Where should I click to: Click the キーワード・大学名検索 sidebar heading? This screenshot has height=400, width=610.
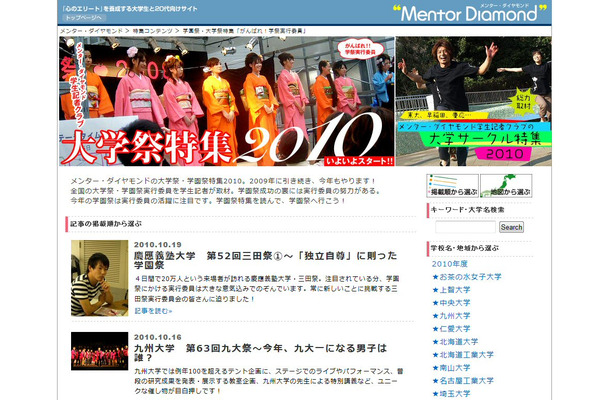[467, 210]
